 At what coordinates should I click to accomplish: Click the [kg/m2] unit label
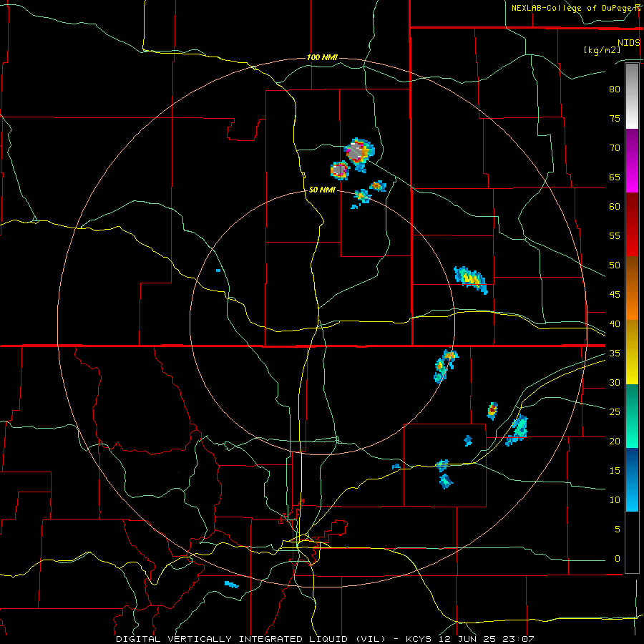[602, 50]
